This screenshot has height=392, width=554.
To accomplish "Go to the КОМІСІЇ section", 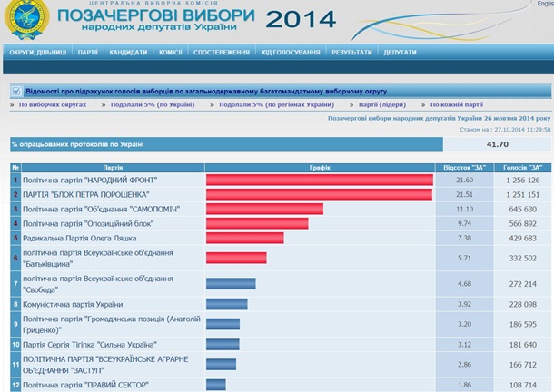I will coord(170,53).
